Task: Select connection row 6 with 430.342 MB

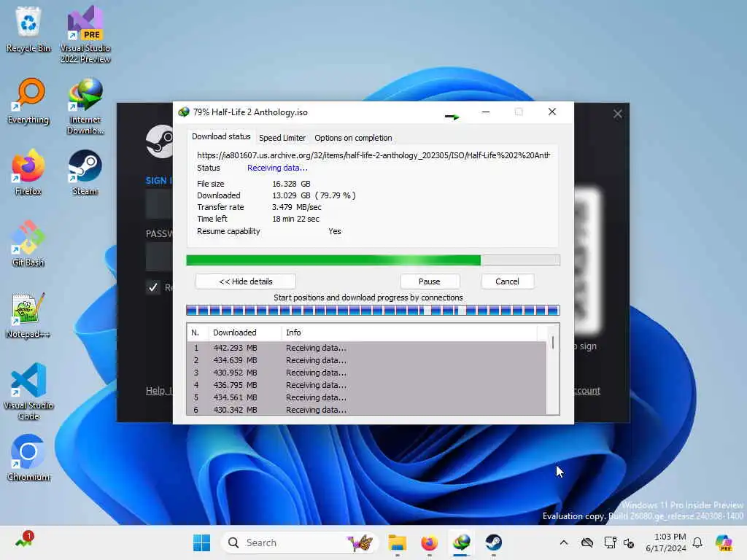Action: coord(366,410)
